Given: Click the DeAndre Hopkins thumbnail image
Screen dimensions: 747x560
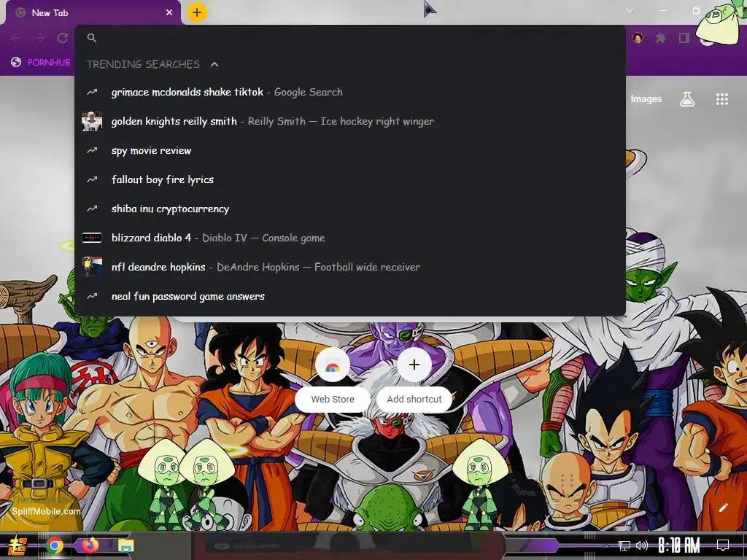Looking at the screenshot, I should click(92, 267).
